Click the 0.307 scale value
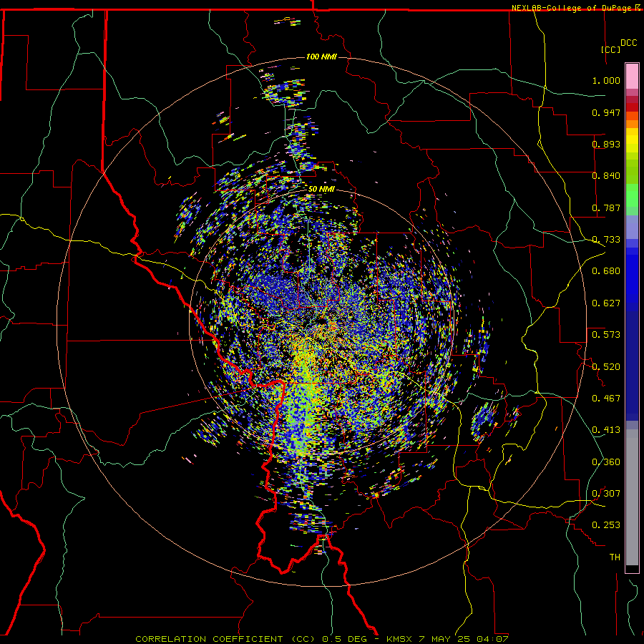Screen dimensions: 644x644 [x=606, y=493]
